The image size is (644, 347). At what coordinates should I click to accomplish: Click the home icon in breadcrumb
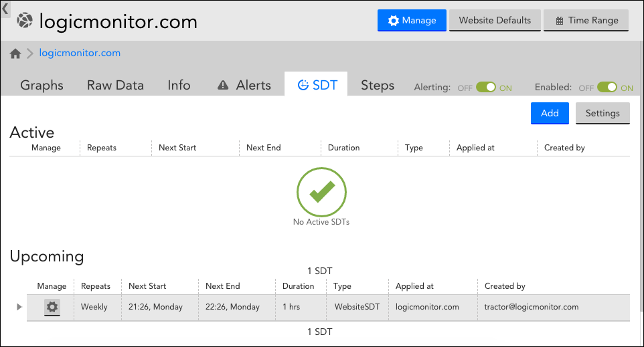15,53
